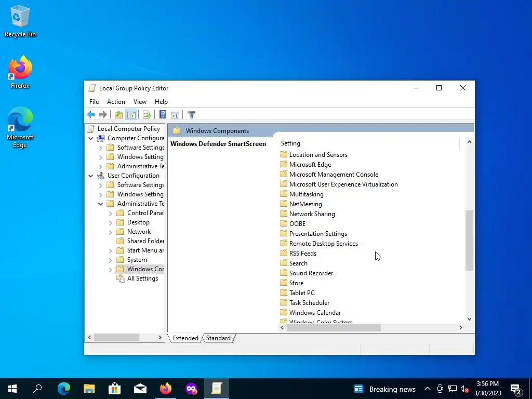Open Windows Start button
The height and width of the screenshot is (399, 532).
tap(12, 389)
